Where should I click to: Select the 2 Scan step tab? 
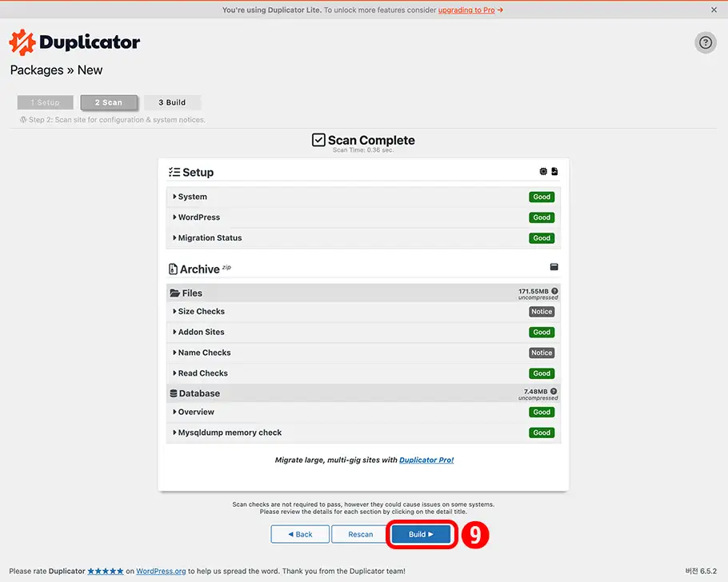tap(109, 102)
